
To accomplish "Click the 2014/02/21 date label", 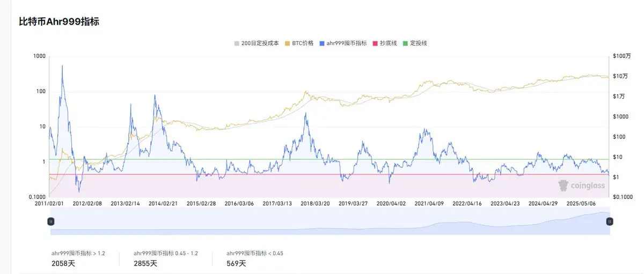I will (x=163, y=204).
